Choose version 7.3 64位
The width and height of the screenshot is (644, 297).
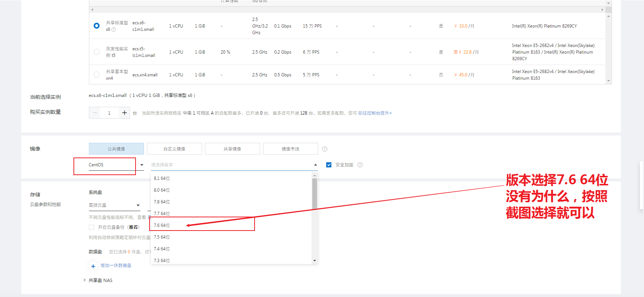(231, 260)
